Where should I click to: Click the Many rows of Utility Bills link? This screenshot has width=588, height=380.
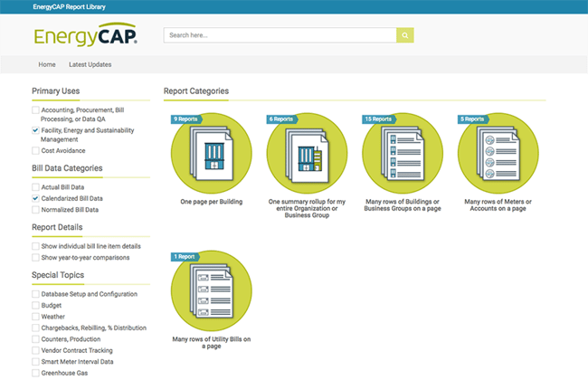[211, 342]
